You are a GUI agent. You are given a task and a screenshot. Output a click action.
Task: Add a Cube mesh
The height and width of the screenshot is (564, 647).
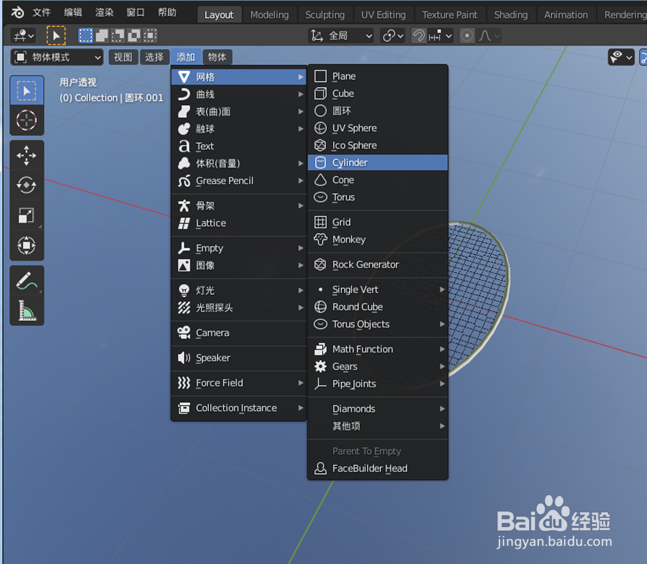pyautogui.click(x=378, y=94)
